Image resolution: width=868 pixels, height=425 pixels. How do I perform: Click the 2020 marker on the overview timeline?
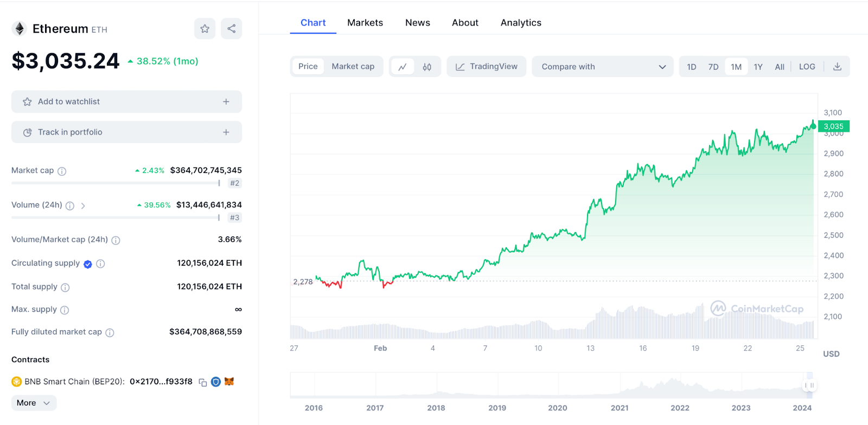coord(558,408)
